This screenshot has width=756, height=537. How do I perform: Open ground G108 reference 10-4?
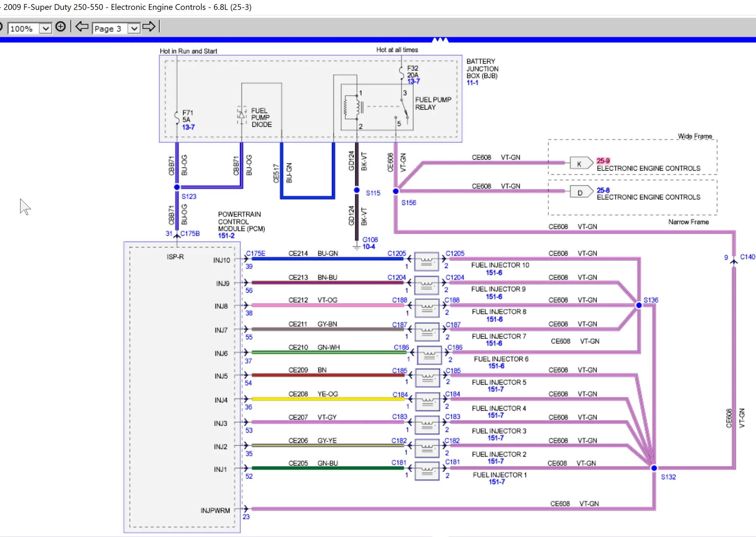[369, 247]
